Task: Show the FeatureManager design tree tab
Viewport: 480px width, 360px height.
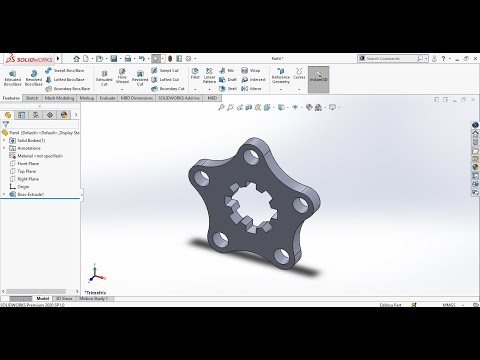Action: click(8, 115)
